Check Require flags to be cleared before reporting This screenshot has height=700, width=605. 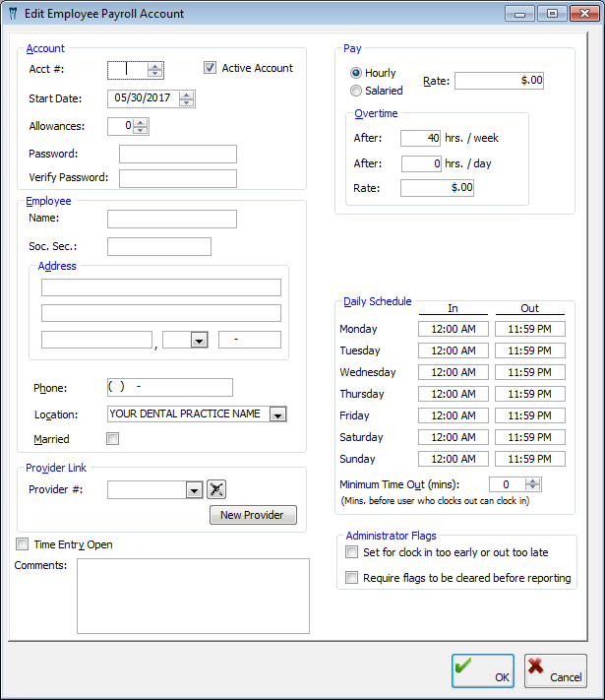tap(351, 578)
